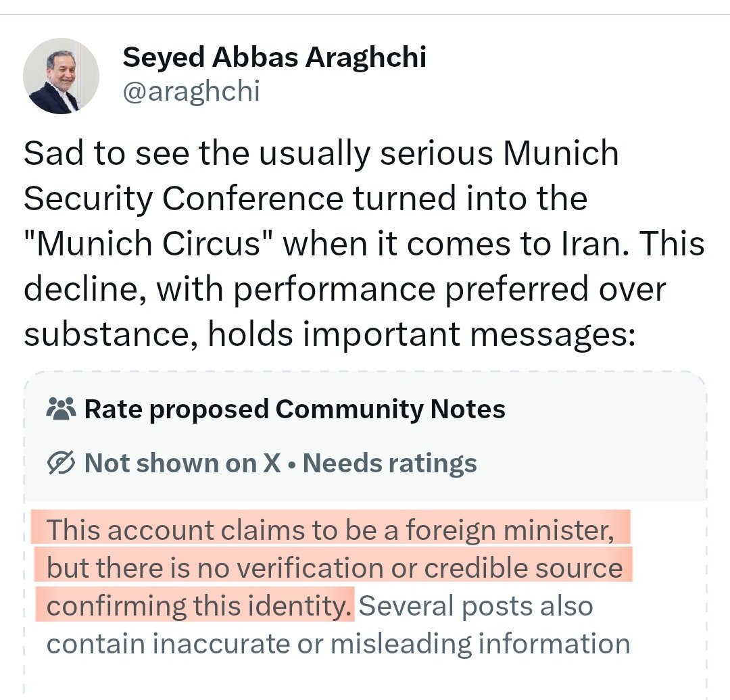
Task: Click "confirming this identity" in the note
Action: [x=199, y=606]
